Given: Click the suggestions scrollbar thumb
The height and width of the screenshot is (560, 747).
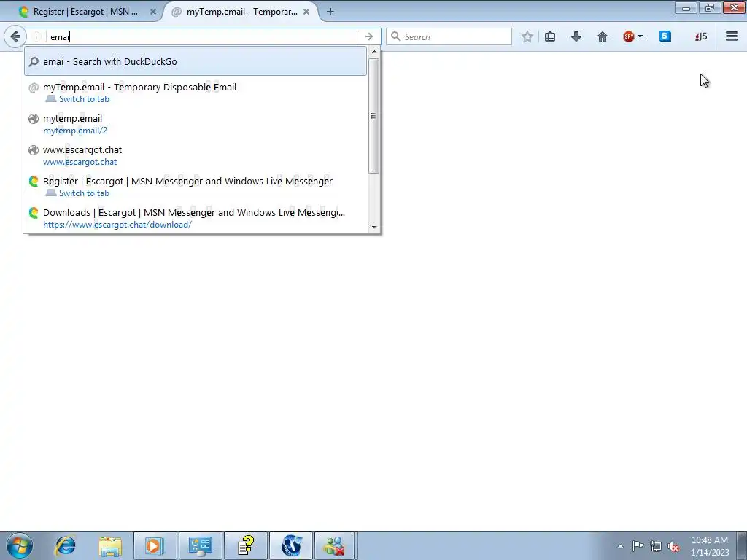Looking at the screenshot, I should 374,116.
